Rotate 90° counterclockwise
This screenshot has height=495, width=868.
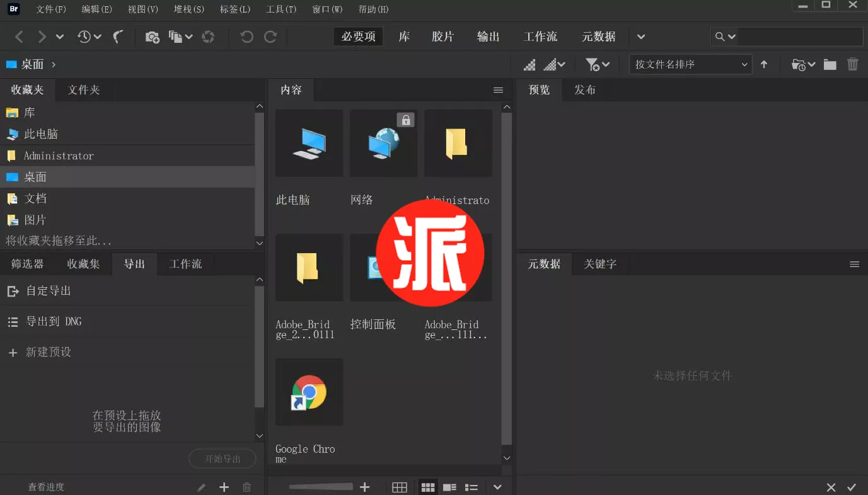point(246,37)
